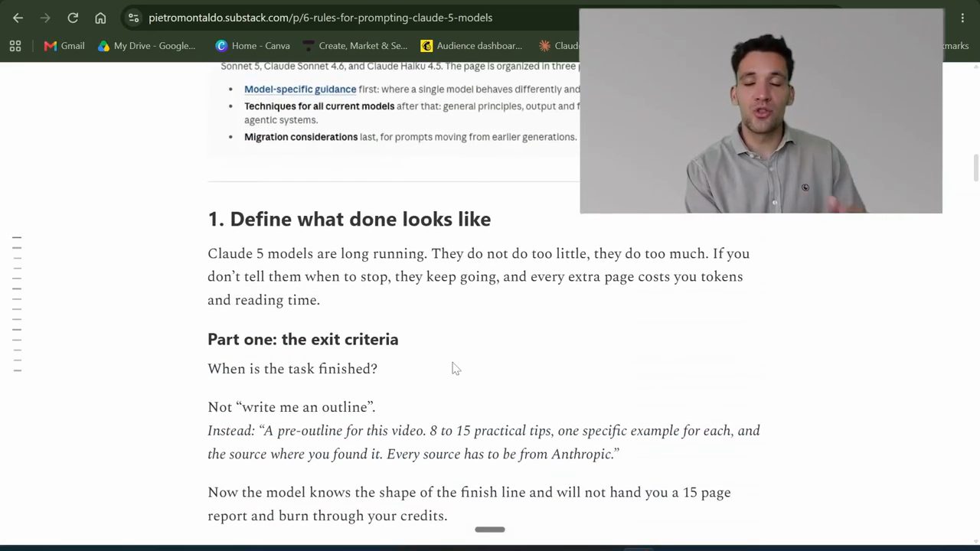This screenshot has width=980, height=551.
Task: Open the Chrome three-dot menu
Action: (962, 18)
